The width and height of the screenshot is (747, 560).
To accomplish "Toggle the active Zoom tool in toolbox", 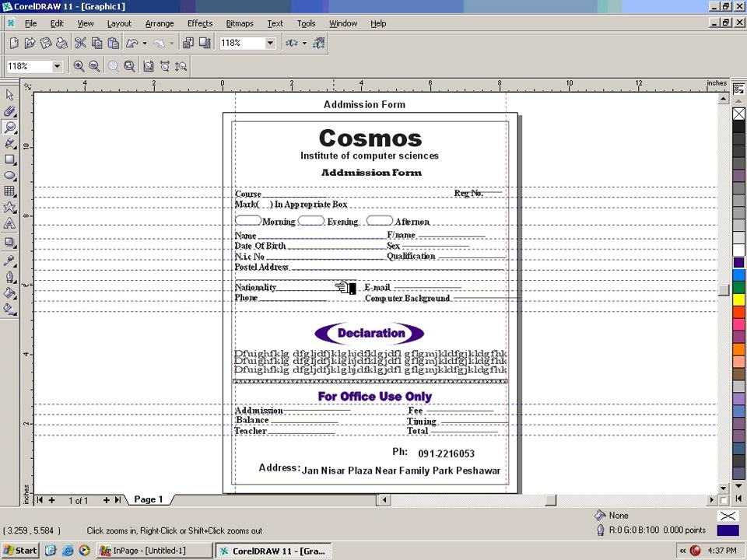I will point(9,127).
